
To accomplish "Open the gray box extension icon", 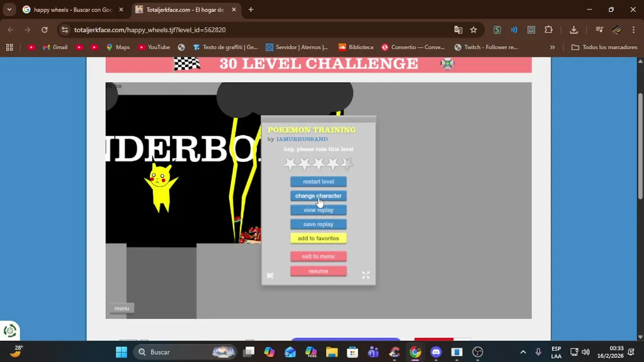I will coord(531,30).
